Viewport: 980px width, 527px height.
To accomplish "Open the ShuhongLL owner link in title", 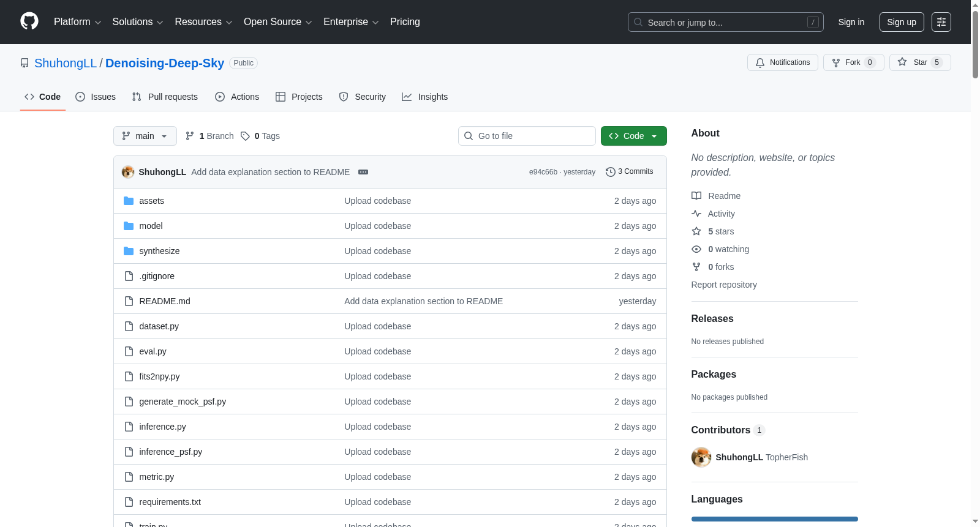I will (x=66, y=63).
